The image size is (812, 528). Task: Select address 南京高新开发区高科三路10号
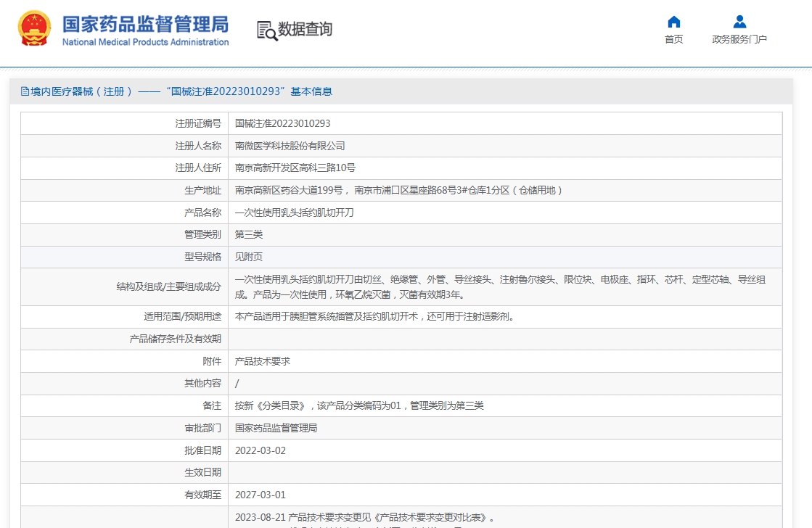[x=295, y=168]
